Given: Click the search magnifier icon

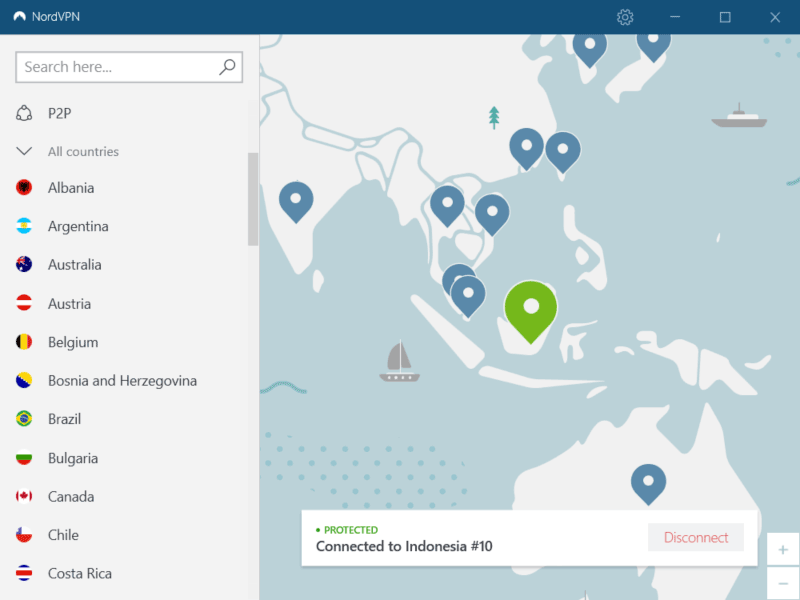Looking at the screenshot, I should coord(227,66).
